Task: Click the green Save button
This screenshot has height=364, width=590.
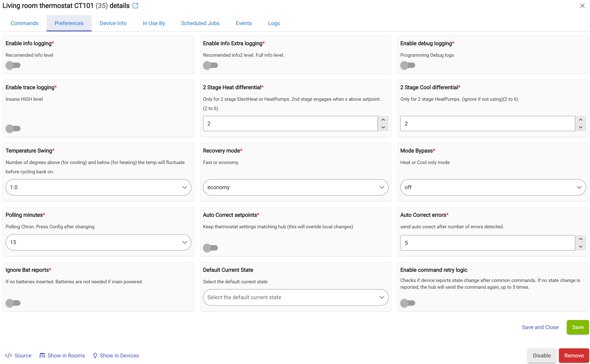Action: [x=577, y=327]
